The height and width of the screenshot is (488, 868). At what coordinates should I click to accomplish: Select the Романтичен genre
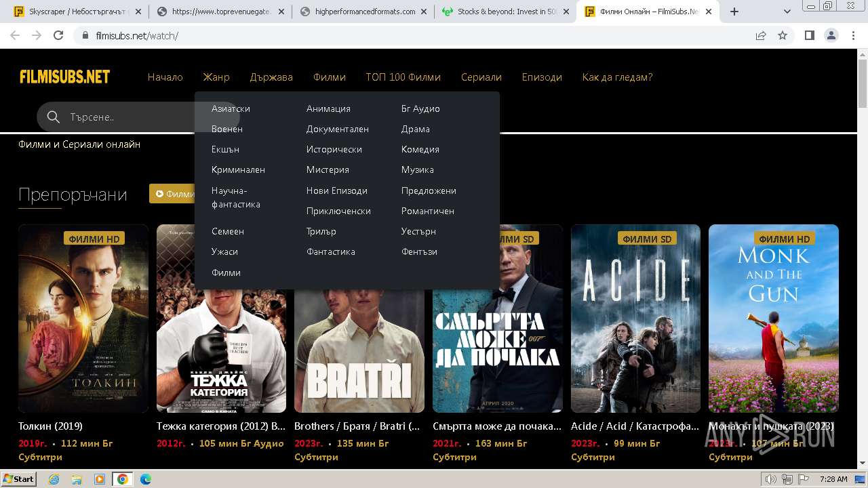pos(428,211)
